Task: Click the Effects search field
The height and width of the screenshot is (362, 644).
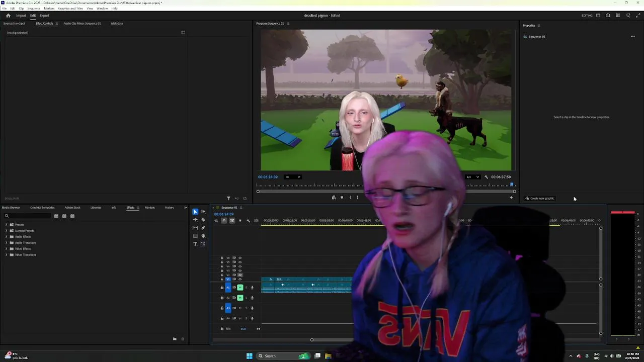Action: 28,216
